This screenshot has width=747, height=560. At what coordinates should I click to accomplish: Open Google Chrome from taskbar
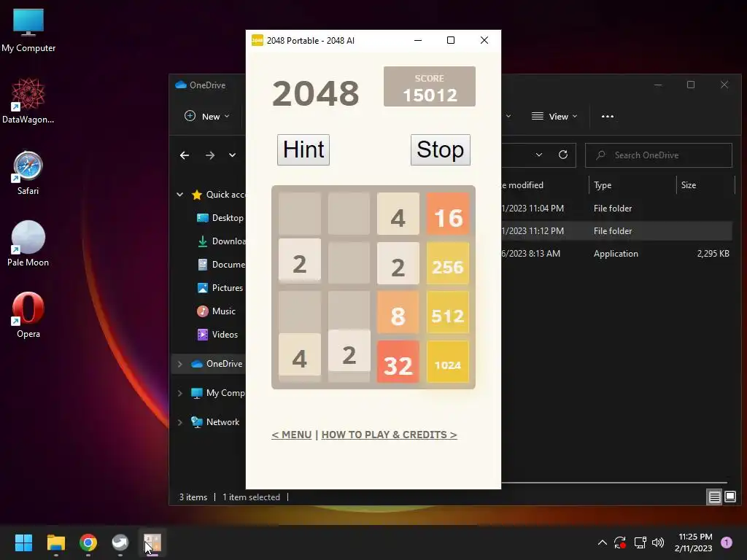[x=88, y=542]
